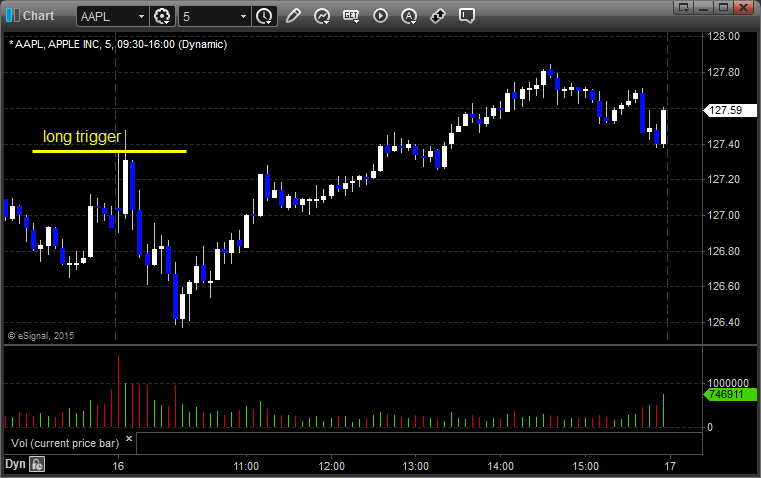Click the blue chart link indicator icon
The height and width of the screenshot is (478, 761).
13,16
